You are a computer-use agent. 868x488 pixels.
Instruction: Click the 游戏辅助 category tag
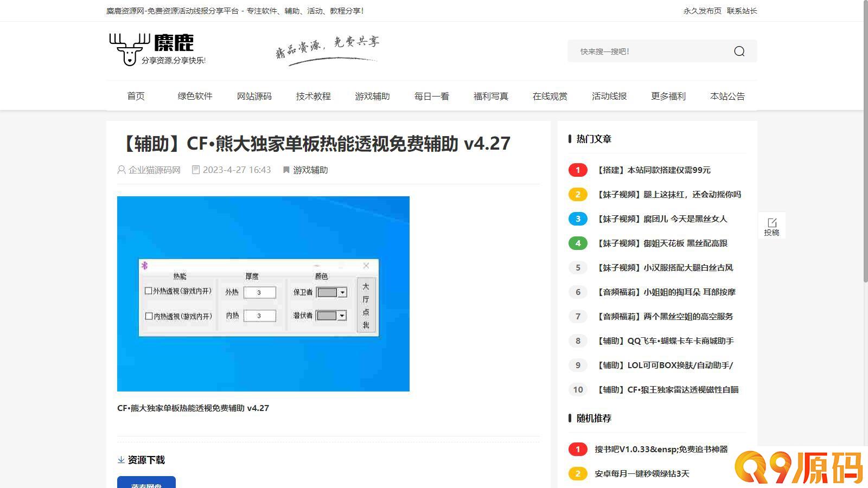point(310,170)
